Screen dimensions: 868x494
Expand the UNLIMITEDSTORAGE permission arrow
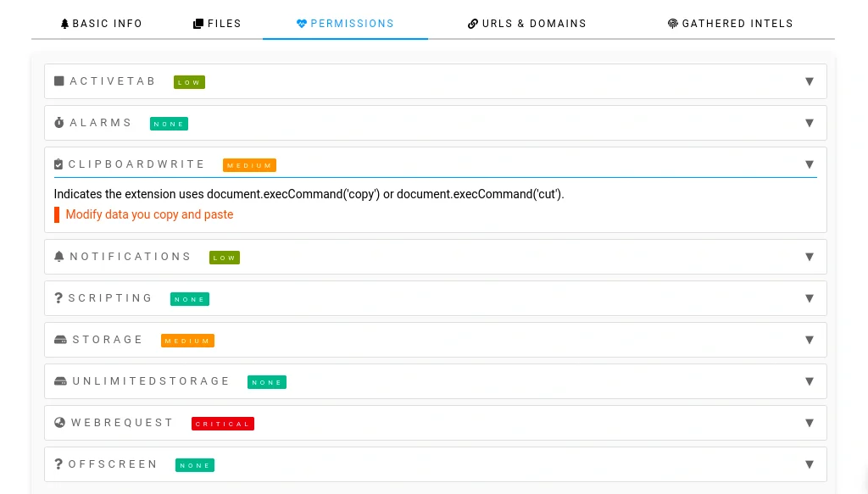coord(810,381)
